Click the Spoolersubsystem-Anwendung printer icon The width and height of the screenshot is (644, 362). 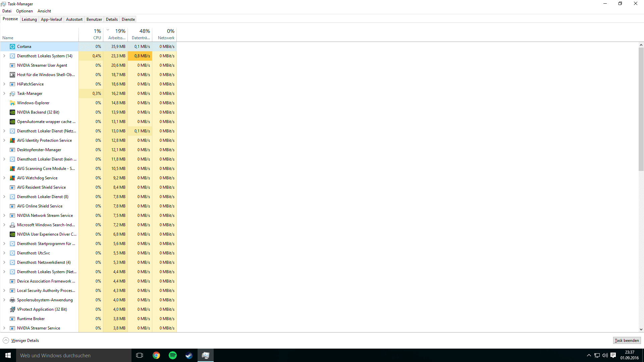(x=12, y=300)
